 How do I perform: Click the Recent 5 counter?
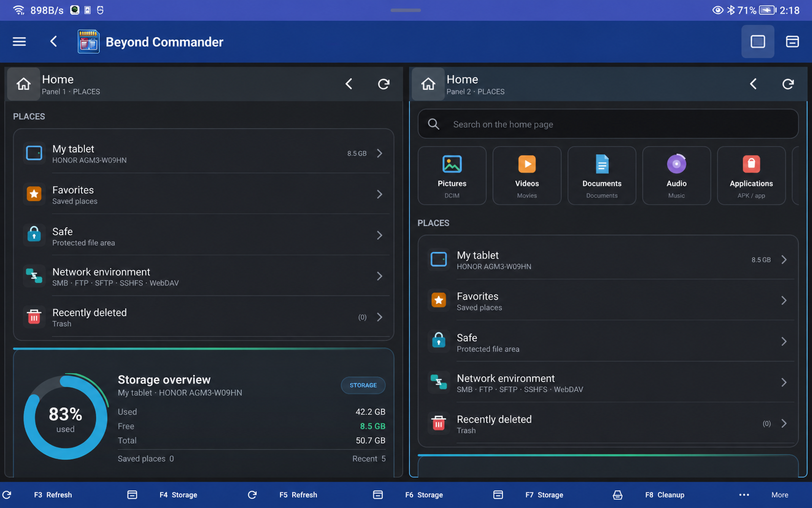(x=369, y=459)
